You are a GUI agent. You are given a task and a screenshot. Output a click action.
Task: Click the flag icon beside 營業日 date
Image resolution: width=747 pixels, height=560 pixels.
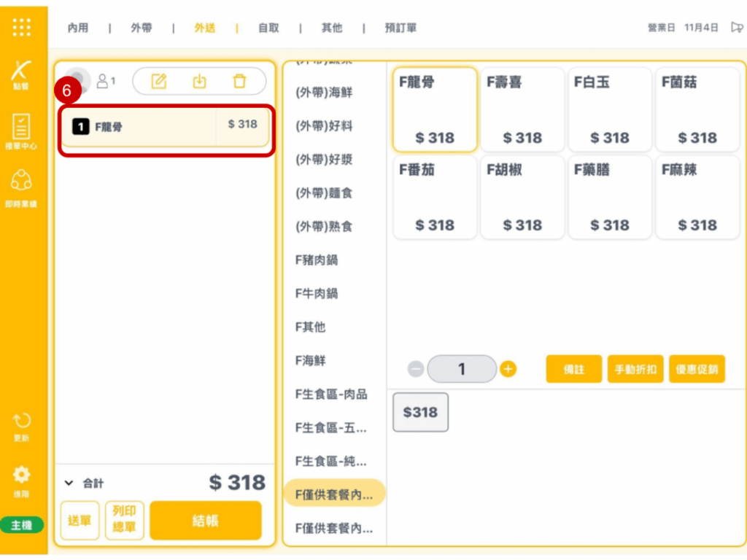pyautogui.click(x=737, y=28)
